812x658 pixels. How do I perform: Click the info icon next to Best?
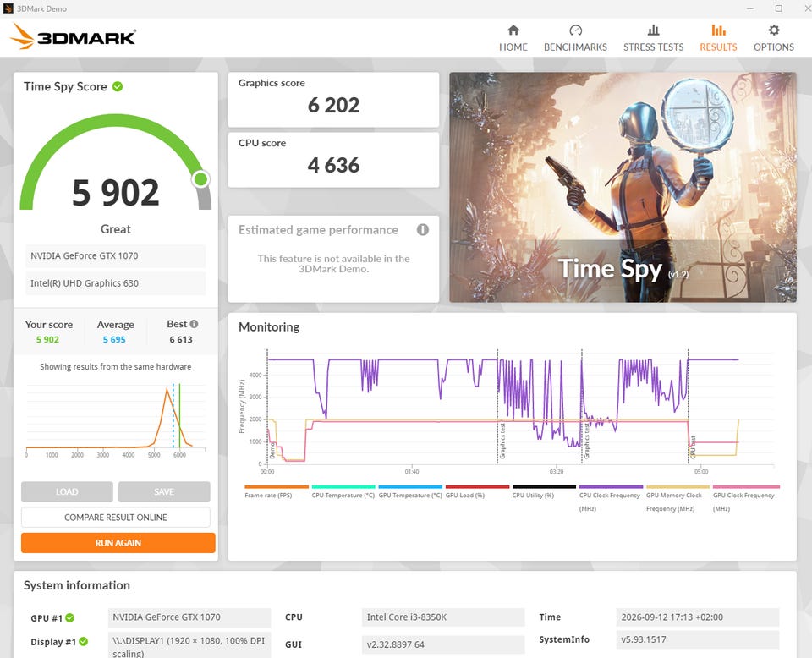point(194,324)
